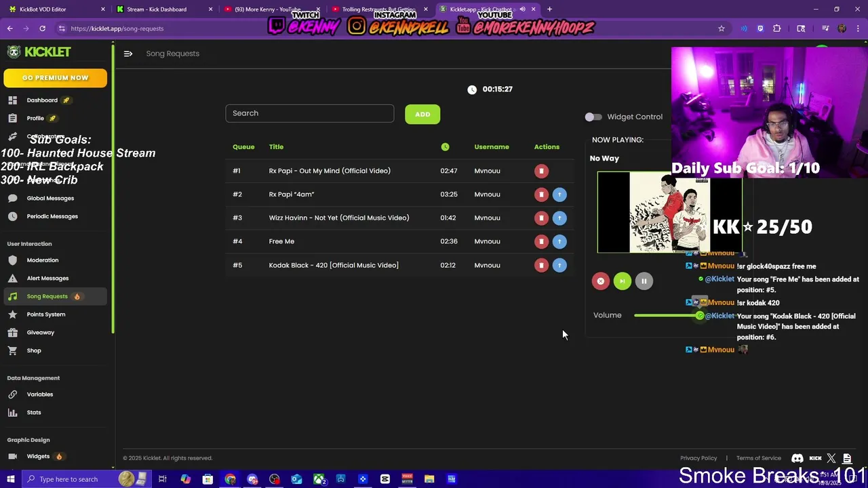
Task: Delete Rx Papi 4am from queue
Action: (541, 195)
